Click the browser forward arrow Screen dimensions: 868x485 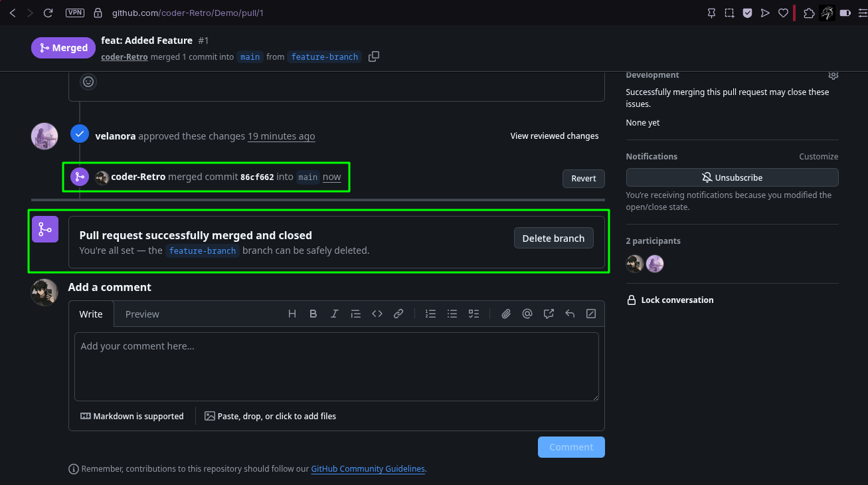coord(30,13)
